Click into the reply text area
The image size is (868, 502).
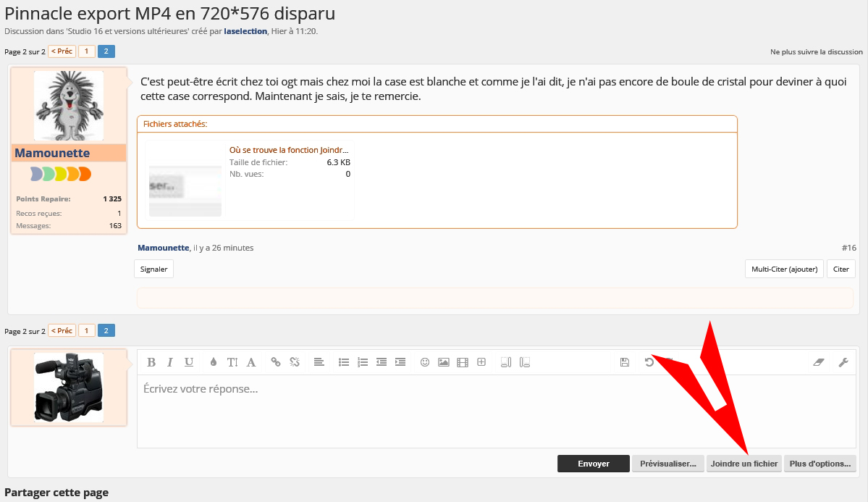(x=496, y=411)
